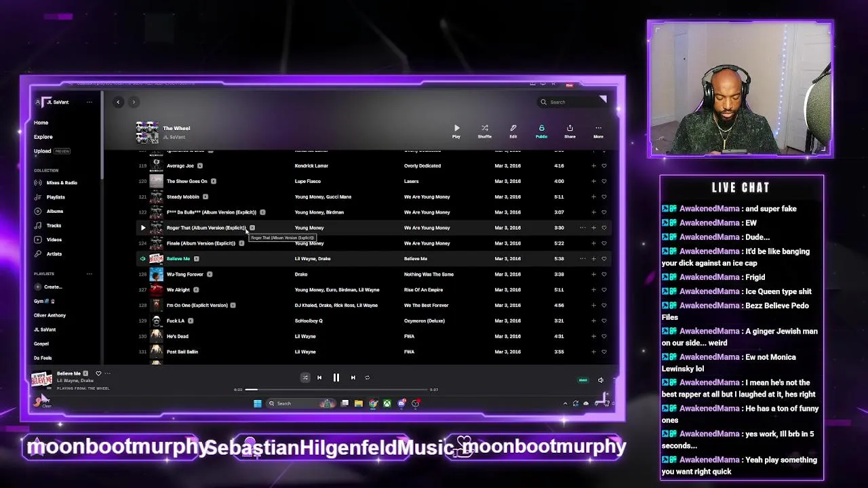Open more options for Believe Me row
Image resolution: width=868 pixels, height=488 pixels.
point(583,258)
